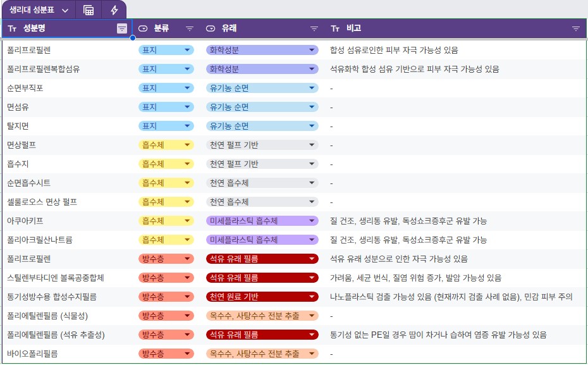Open the 천연 원료 기반 dropdown chip
588x365 pixels.
tap(312, 297)
